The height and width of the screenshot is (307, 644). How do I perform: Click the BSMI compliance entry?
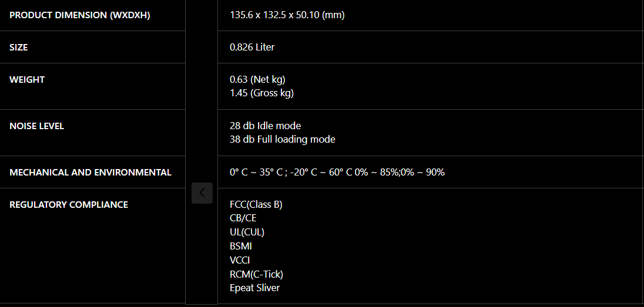(x=241, y=247)
